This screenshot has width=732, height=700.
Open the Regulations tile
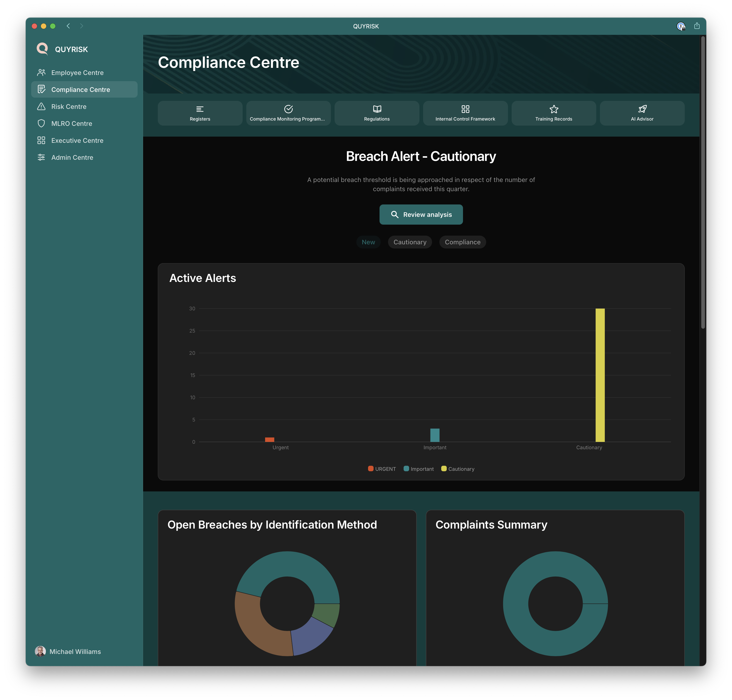(x=377, y=113)
